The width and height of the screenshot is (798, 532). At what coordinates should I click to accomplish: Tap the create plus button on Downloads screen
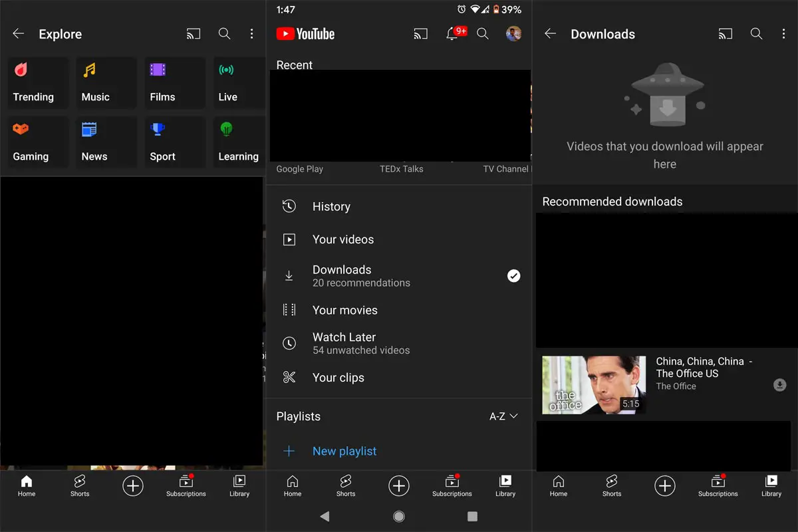pyautogui.click(x=665, y=486)
